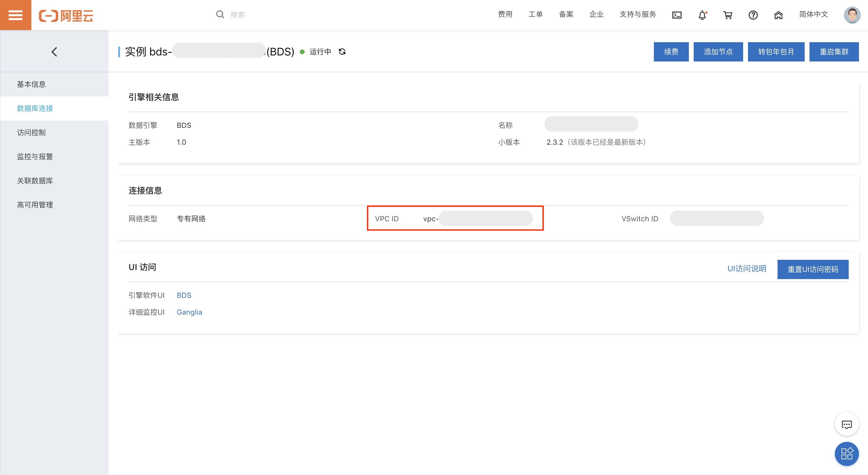Switch language via 简体中文
The width and height of the screenshot is (868, 475).
click(813, 14)
